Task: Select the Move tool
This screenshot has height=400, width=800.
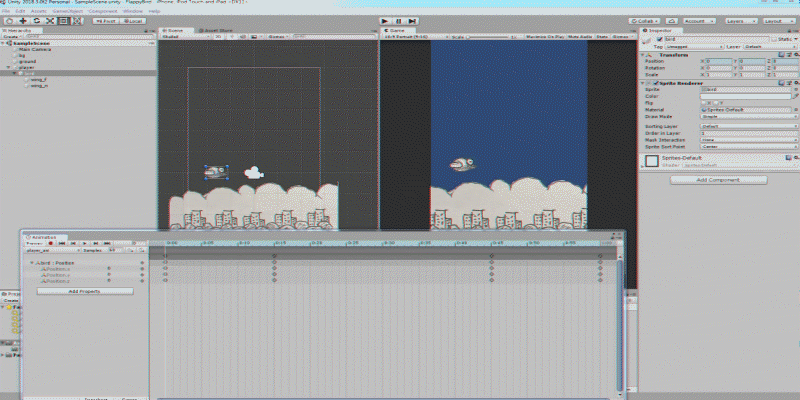Action: [x=23, y=21]
